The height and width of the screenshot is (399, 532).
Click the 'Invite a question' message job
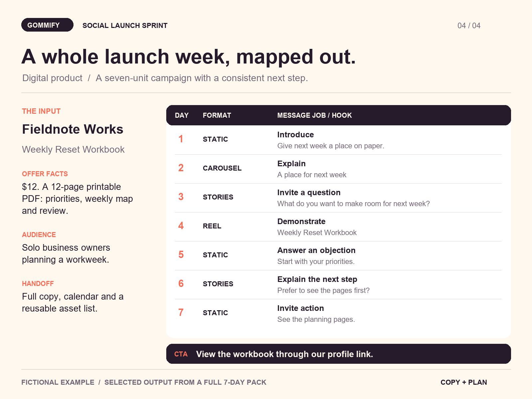309,193
